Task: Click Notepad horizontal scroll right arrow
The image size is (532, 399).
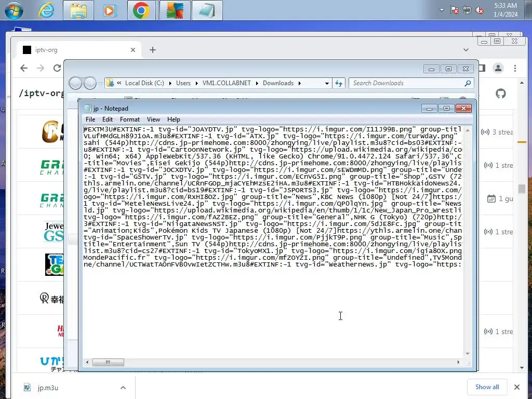Action: point(458,362)
